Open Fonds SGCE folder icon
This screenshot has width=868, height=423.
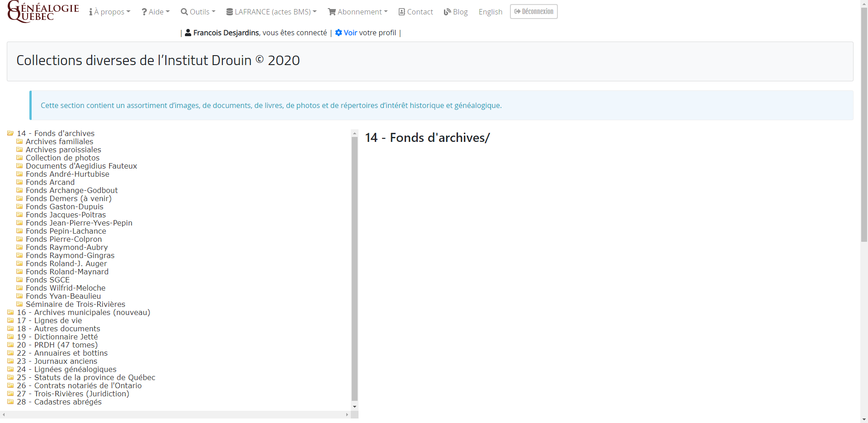click(x=19, y=280)
